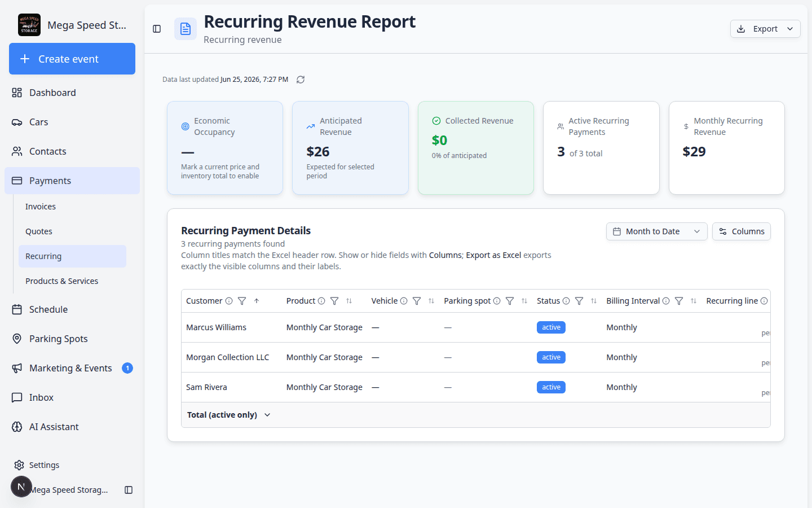Click the user avatar N
The image size is (812, 508).
coord(21,487)
